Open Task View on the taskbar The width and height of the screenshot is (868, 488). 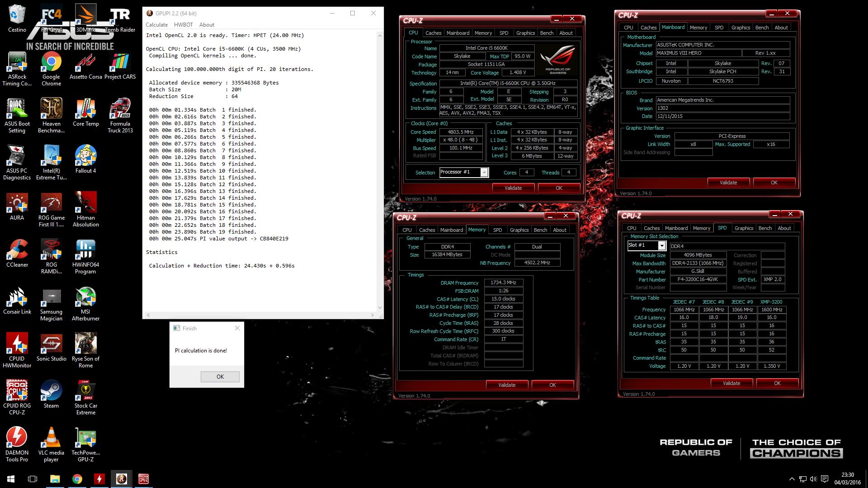coord(33,479)
